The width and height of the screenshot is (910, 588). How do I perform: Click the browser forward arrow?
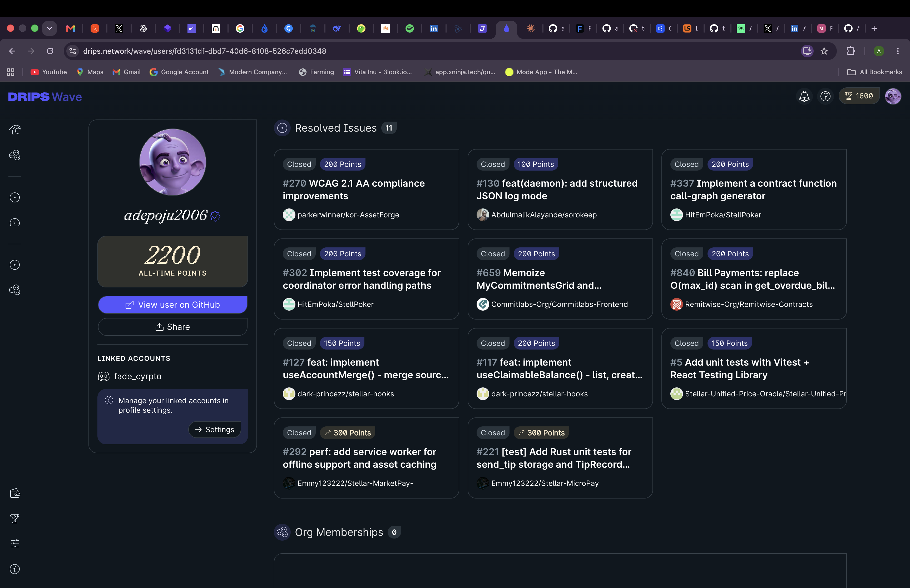pos(31,51)
